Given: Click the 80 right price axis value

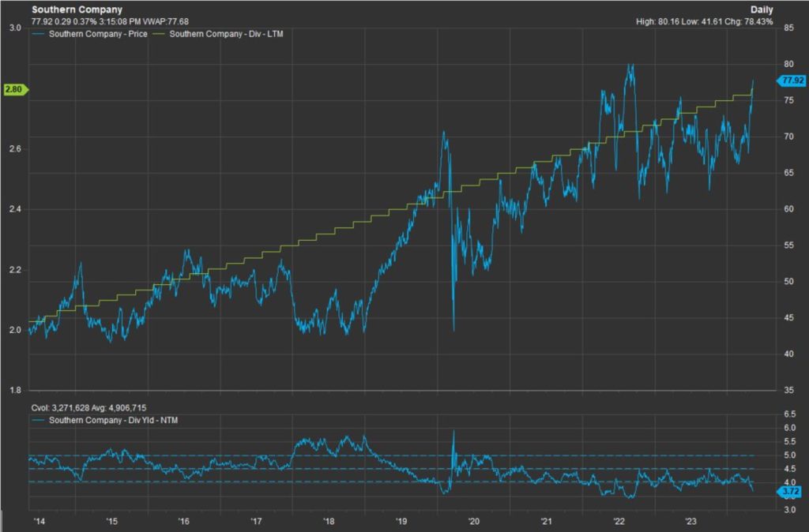Looking at the screenshot, I should coord(789,64).
